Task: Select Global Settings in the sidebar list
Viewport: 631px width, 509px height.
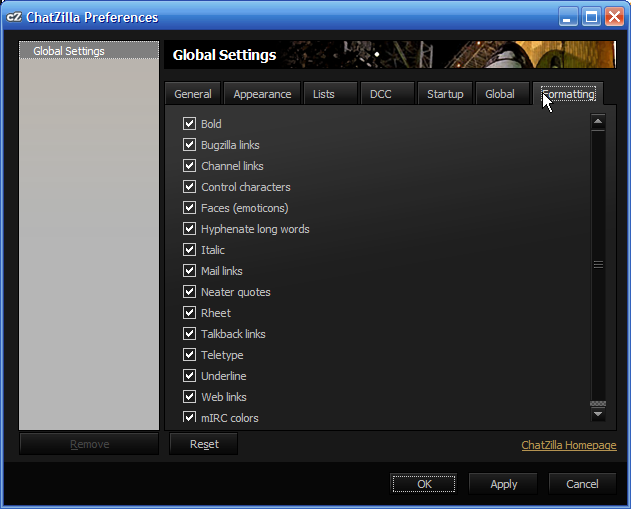Action: click(89, 51)
